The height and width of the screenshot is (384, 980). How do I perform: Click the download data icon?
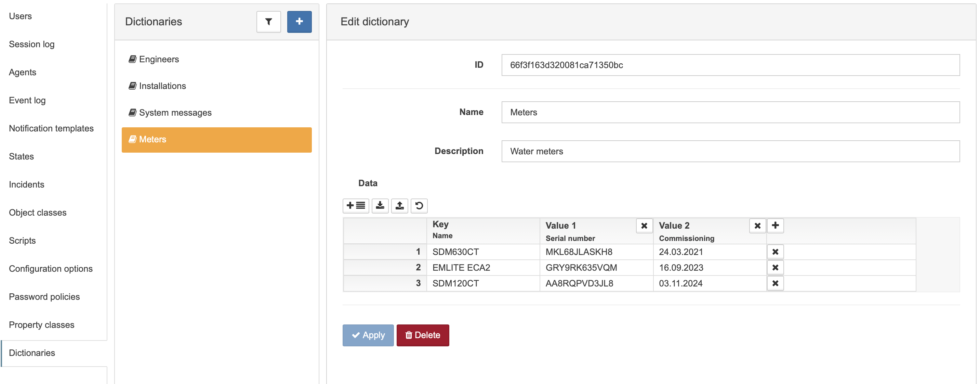pos(380,206)
